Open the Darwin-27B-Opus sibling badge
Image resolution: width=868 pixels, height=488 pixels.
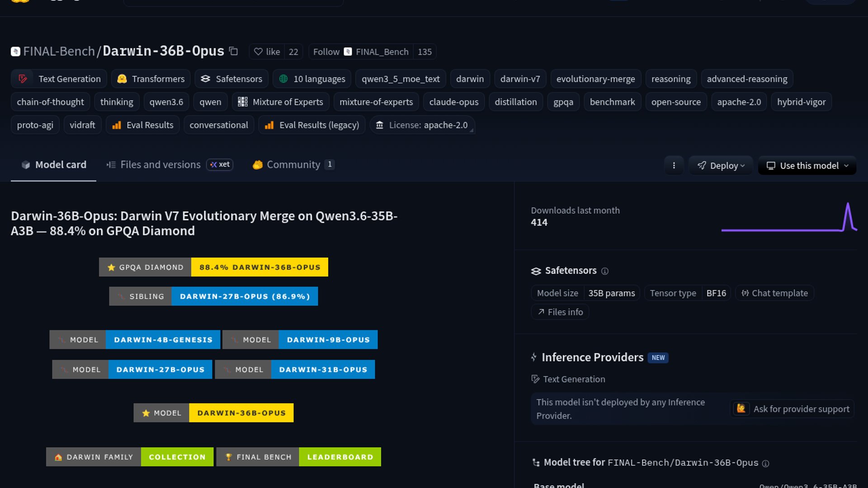coord(213,296)
